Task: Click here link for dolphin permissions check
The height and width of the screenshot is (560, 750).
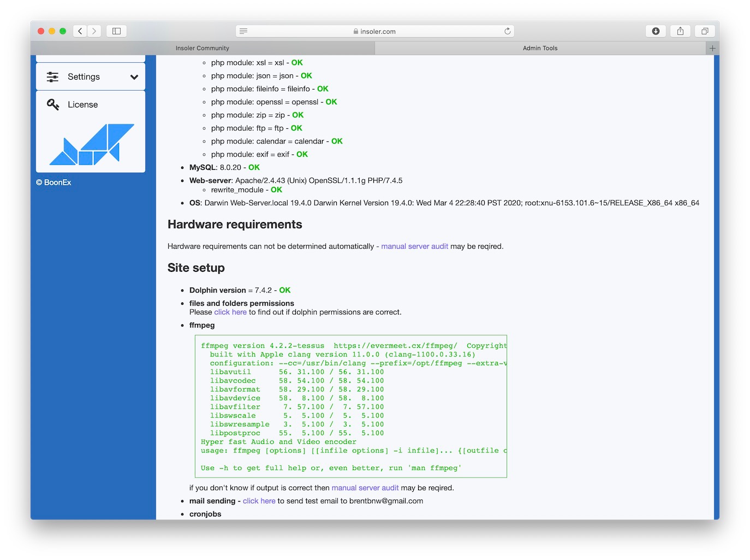Action: coord(230,312)
